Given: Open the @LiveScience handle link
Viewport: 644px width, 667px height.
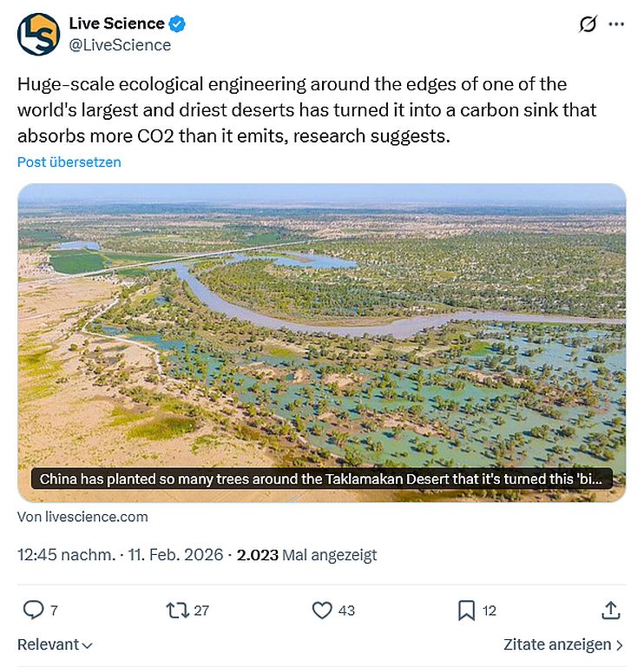Looking at the screenshot, I should point(121,45).
